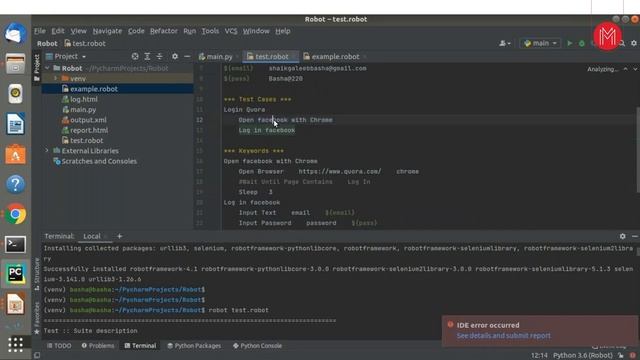The image size is (640, 360).
Task: Expand External Libraries node
Action: 47,151
